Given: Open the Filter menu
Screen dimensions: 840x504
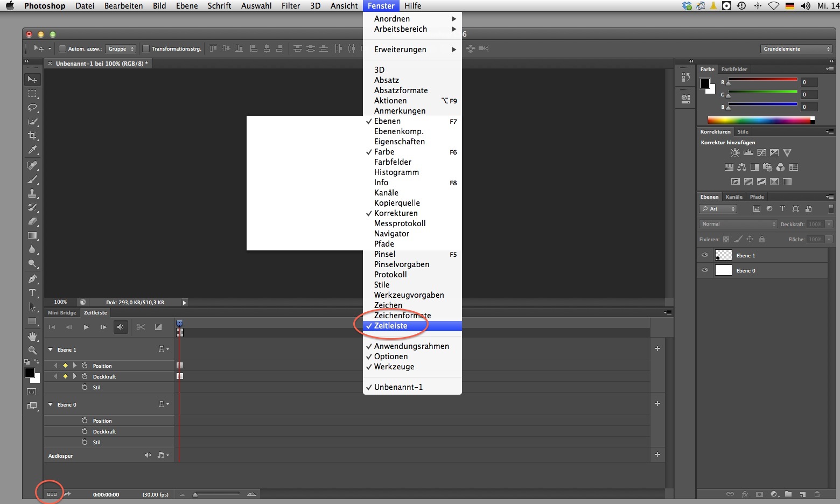Looking at the screenshot, I should coord(291,6).
